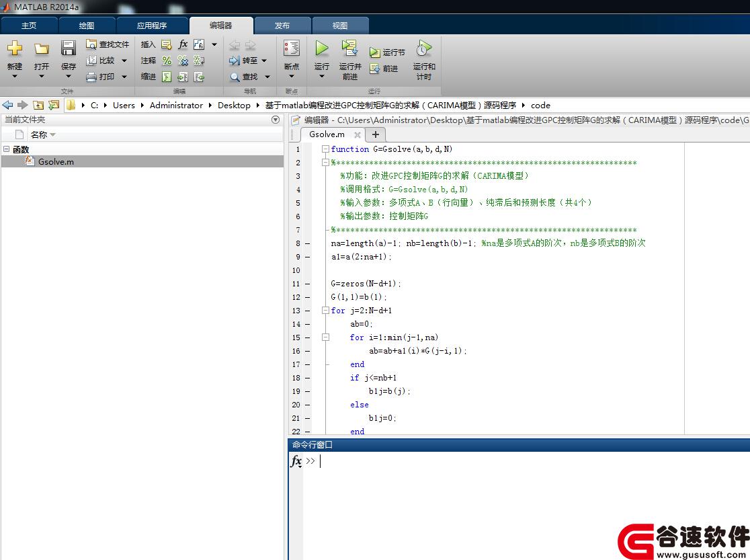Open the 当前文件夹 panel actions menu
The width and height of the screenshot is (750, 560).
click(276, 120)
